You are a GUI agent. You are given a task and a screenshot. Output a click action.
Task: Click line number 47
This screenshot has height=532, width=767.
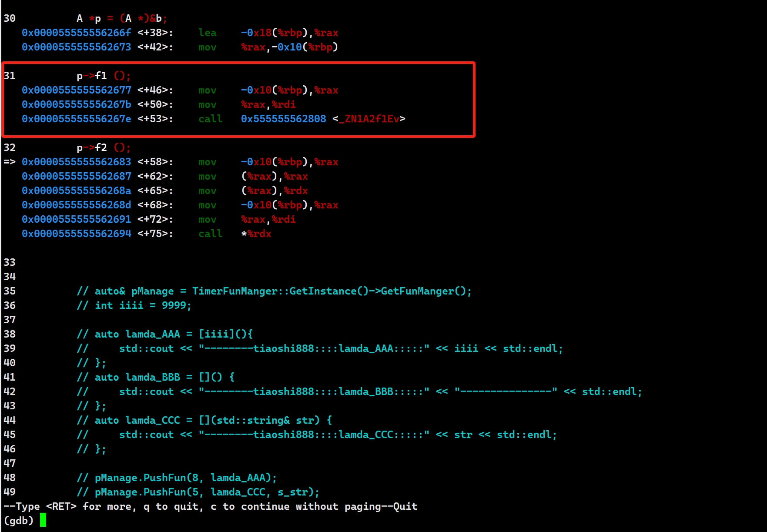pos(10,463)
